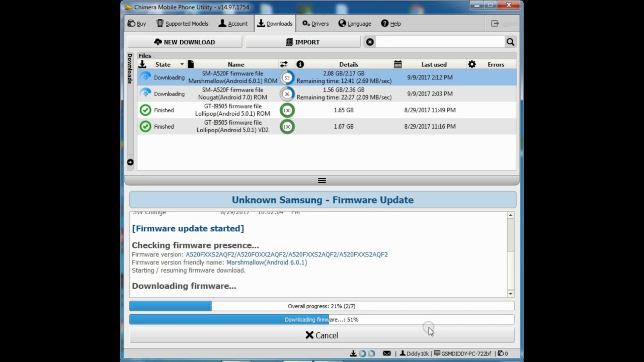Image resolution: width=644 pixels, height=362 pixels.
Task: Collapse the Downloads side panel with the arrow
Action: (130, 162)
